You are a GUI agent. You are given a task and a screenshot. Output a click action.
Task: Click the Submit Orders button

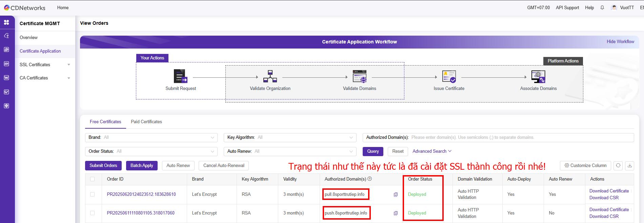coord(103,166)
